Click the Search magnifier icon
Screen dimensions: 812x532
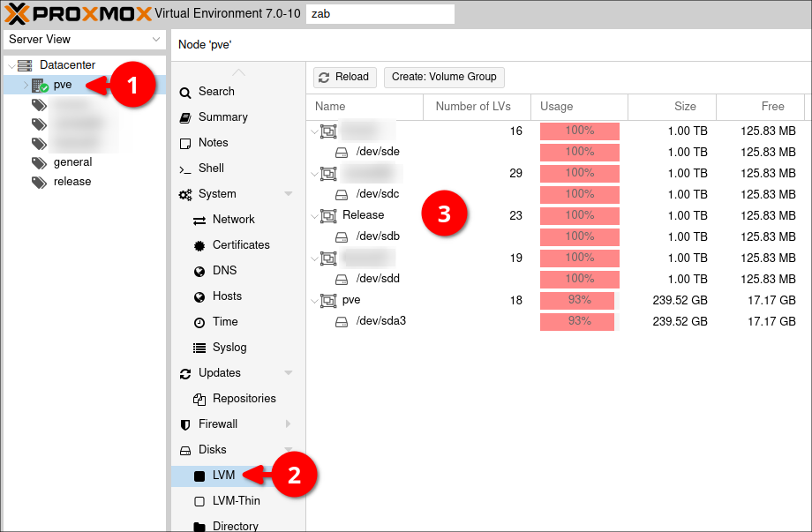[184, 92]
